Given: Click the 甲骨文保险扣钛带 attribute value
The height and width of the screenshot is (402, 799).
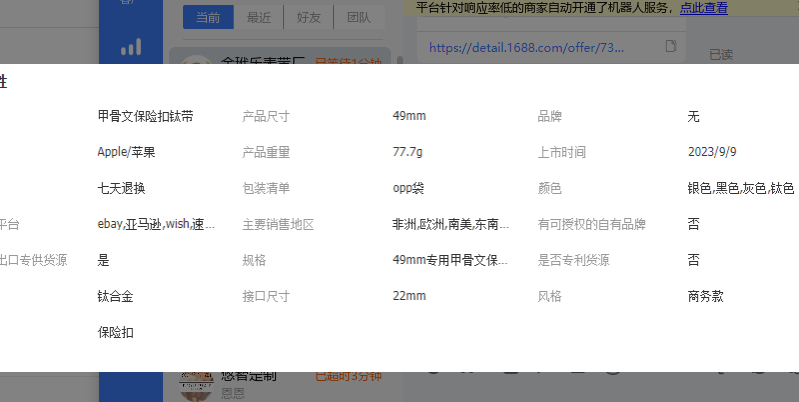Looking at the screenshot, I should (145, 116).
